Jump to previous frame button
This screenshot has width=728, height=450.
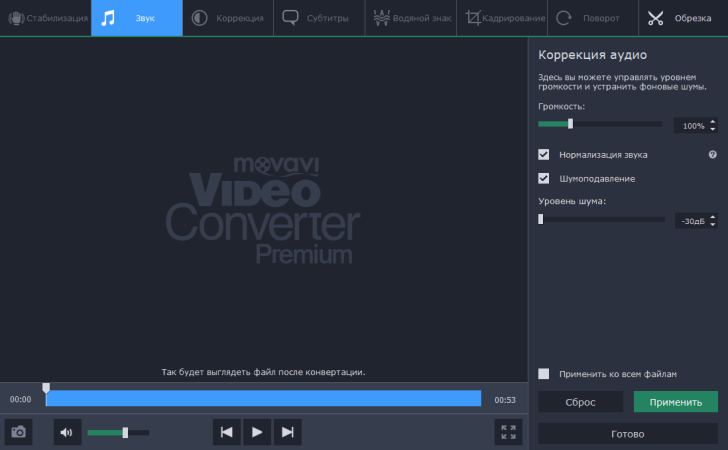pyautogui.click(x=227, y=432)
